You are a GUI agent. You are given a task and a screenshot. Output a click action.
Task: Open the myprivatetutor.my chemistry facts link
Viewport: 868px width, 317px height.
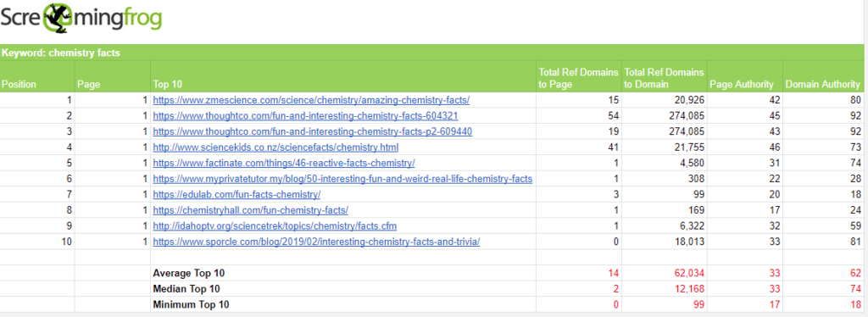tap(342, 179)
